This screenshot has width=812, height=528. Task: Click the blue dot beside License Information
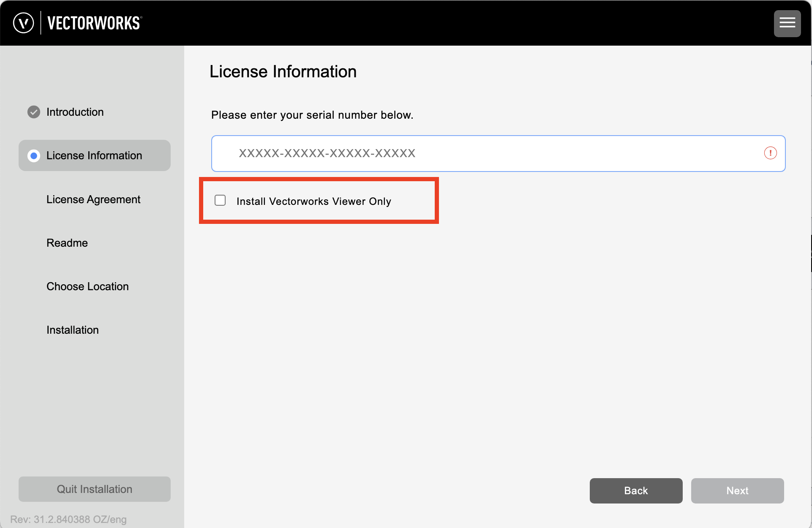point(34,156)
